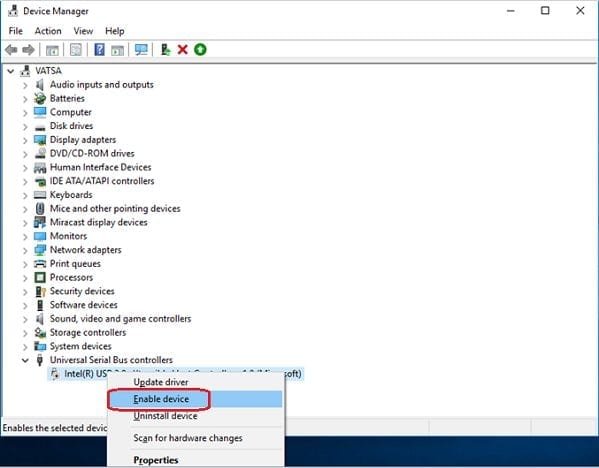This screenshot has height=468, width=599.
Task: Click the Display adapters category icon
Action: (40, 140)
